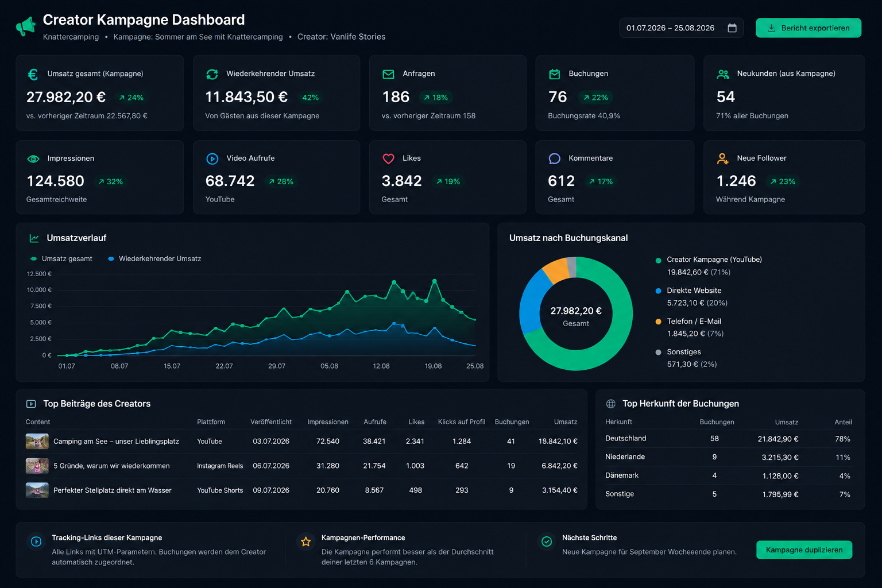Click the Deutschland row in Herkunft table
Screen dimensions: 882x588
tap(728, 439)
